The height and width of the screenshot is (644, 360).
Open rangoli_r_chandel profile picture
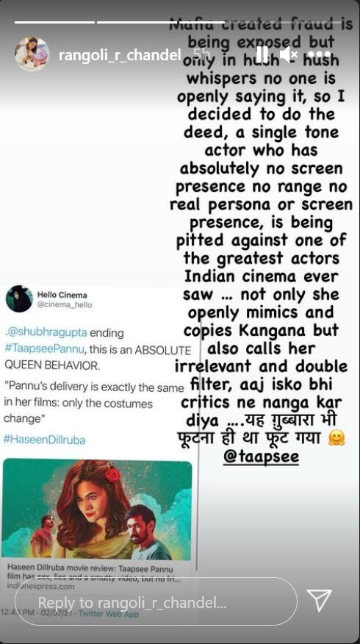(32, 54)
